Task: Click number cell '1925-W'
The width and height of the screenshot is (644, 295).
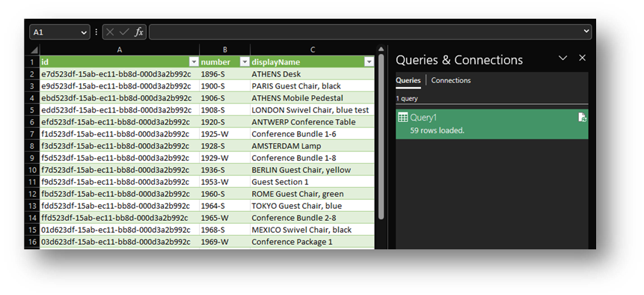Action: click(224, 134)
